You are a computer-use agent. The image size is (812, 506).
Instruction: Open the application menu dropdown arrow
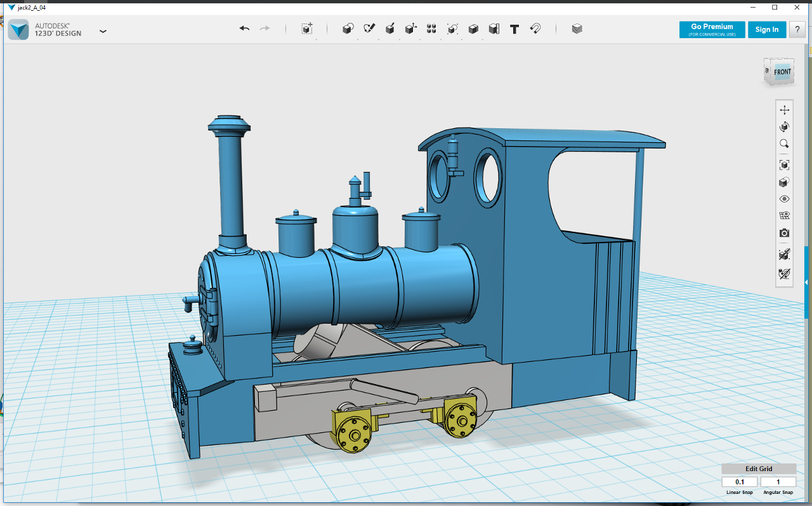pyautogui.click(x=103, y=30)
